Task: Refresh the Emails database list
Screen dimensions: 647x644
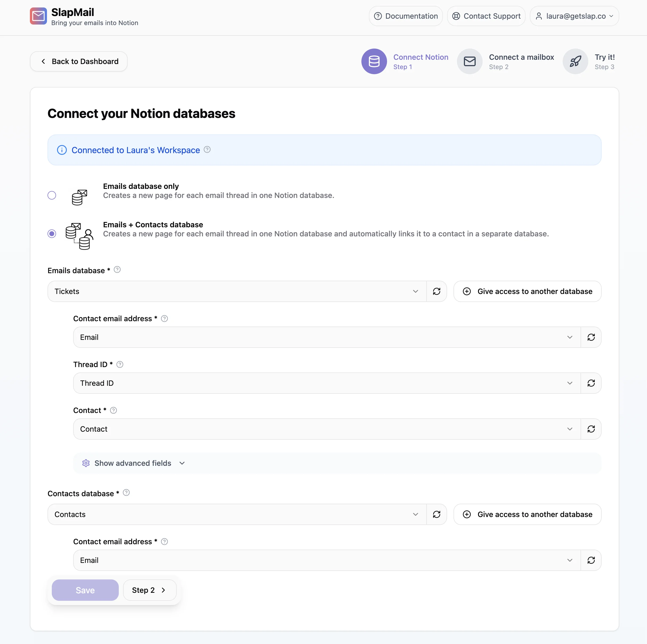Action: [436, 291]
